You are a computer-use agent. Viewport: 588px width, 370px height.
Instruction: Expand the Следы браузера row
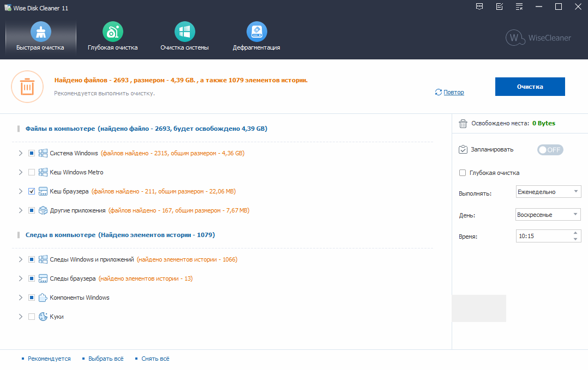(21, 278)
